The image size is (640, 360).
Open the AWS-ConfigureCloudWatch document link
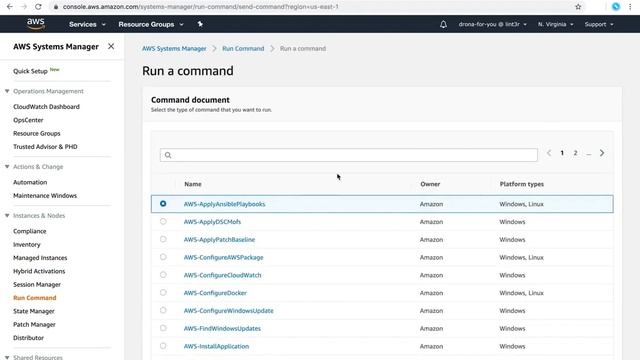pyautogui.click(x=222, y=275)
